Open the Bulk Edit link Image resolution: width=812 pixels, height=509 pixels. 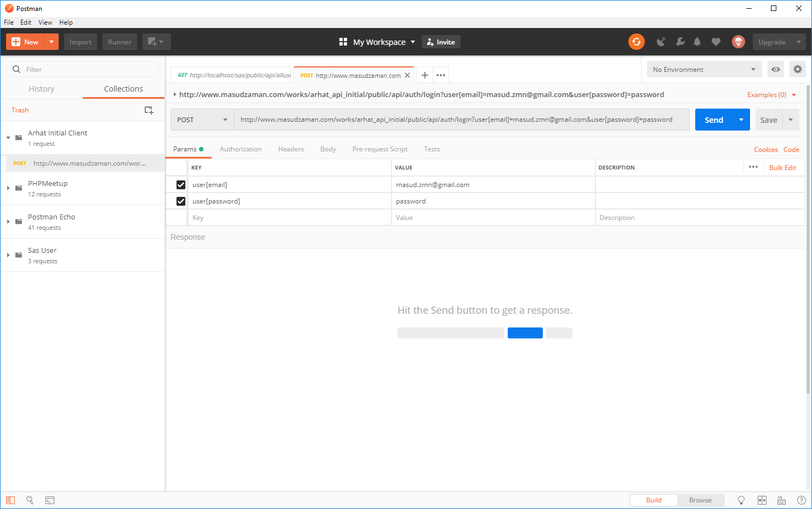782,168
